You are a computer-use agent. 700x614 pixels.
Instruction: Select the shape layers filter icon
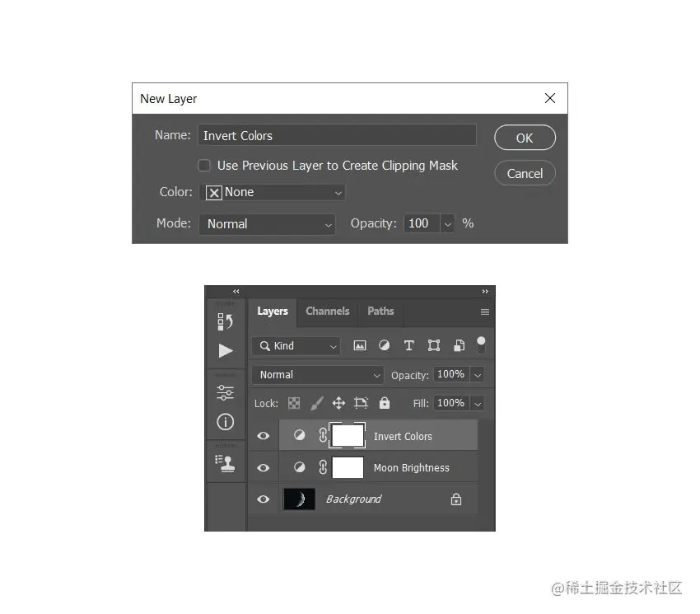(x=434, y=345)
